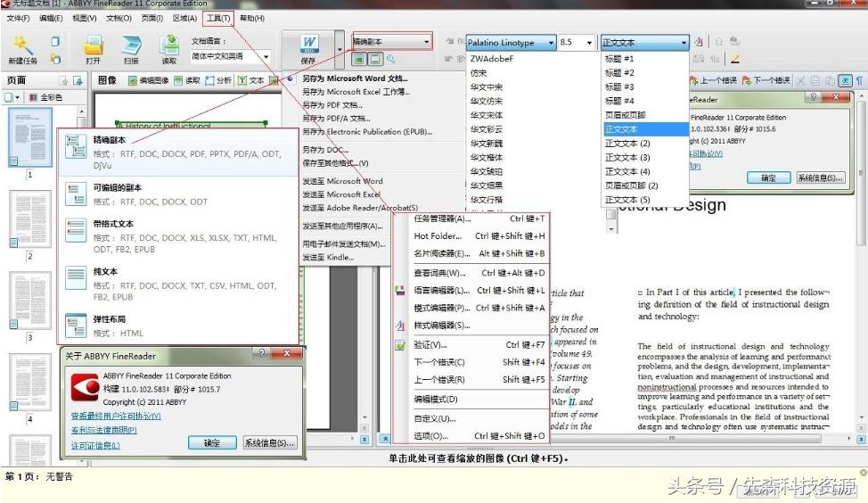This screenshot has height=503, width=868.
Task: Toggle the second view button below 精确副本 dropdown
Action: [375, 59]
